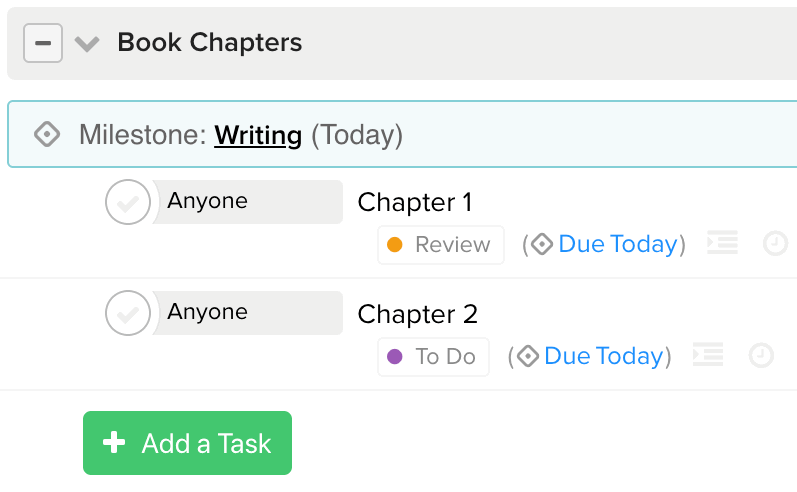Viewport: 797px width, 492px height.
Task: Open the Anyone assignee dropdown for Chapter 1
Action: click(x=248, y=202)
